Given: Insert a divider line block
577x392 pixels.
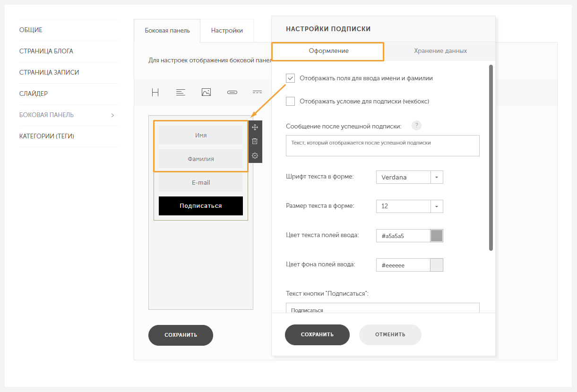Looking at the screenshot, I should click(257, 93).
